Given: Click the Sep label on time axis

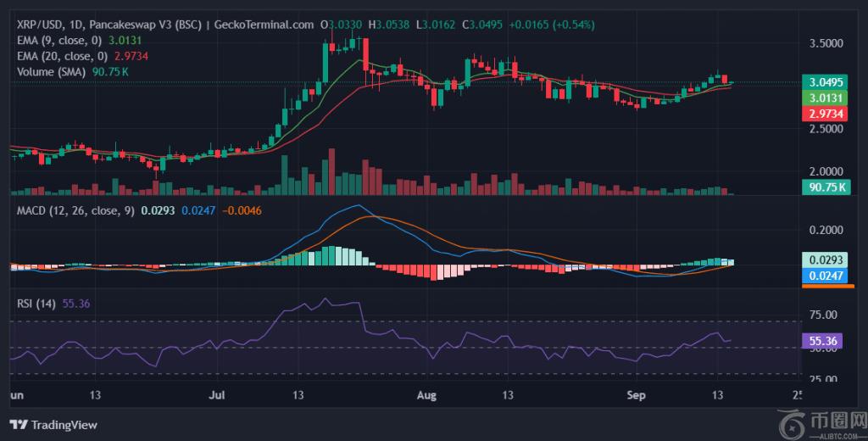Looking at the screenshot, I should point(634,394).
